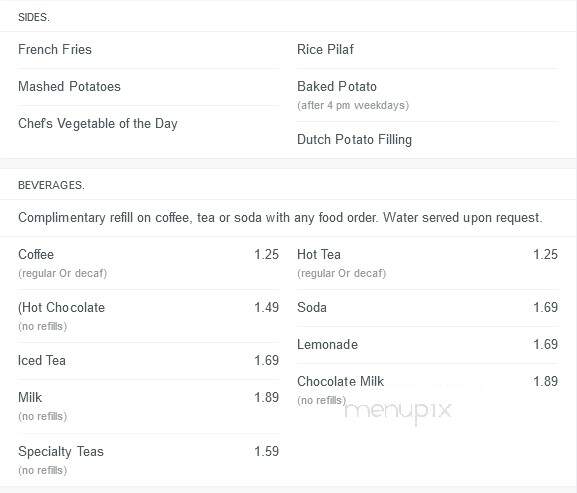Click the Soda menu item
Image resolution: width=577 pixels, height=493 pixels.
[312, 308]
